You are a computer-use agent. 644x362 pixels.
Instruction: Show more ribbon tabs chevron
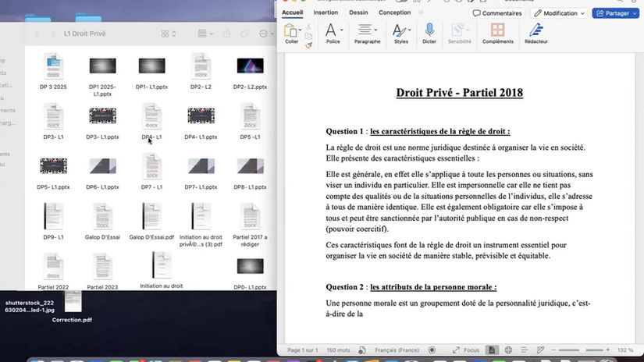click(x=421, y=12)
